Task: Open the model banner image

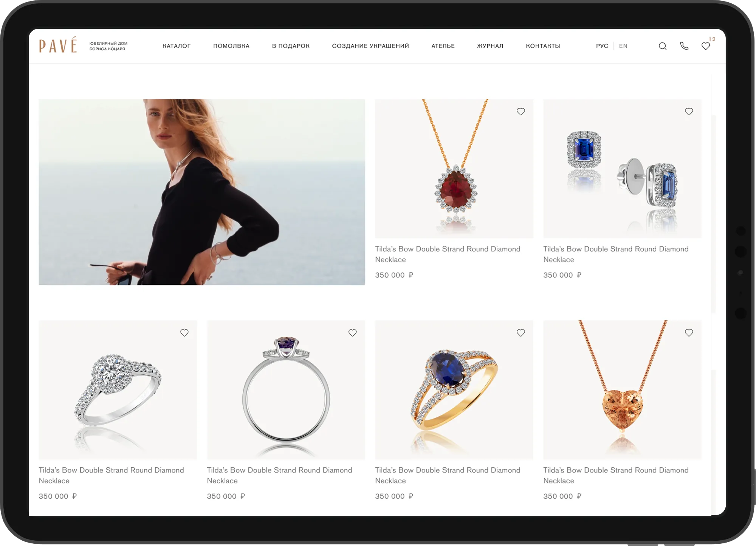Action: point(202,192)
